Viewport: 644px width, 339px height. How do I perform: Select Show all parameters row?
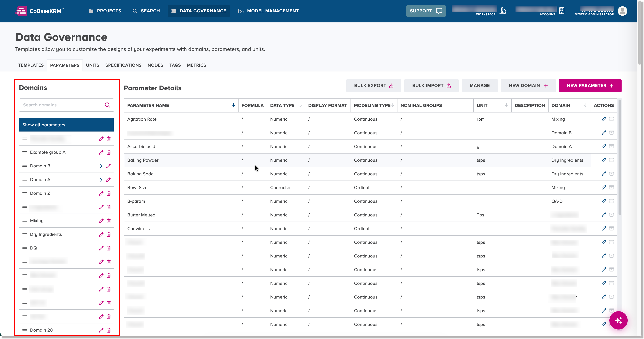coord(67,125)
